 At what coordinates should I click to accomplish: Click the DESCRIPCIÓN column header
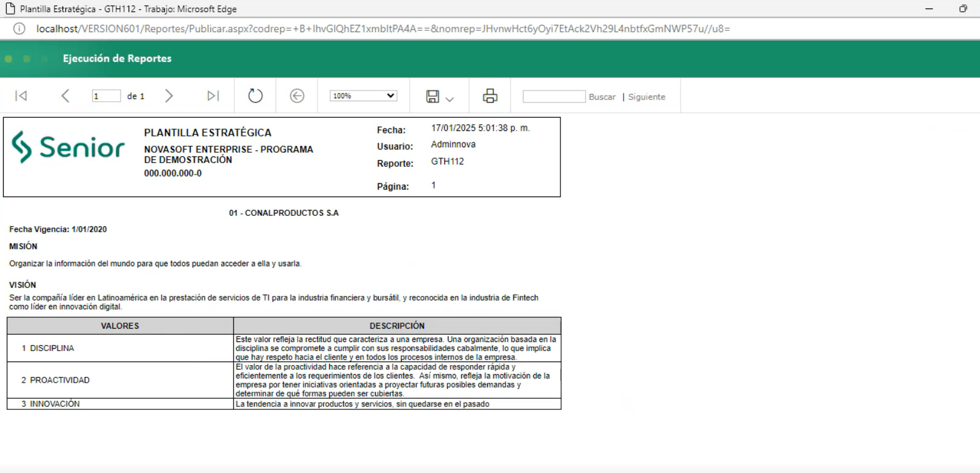(x=397, y=326)
